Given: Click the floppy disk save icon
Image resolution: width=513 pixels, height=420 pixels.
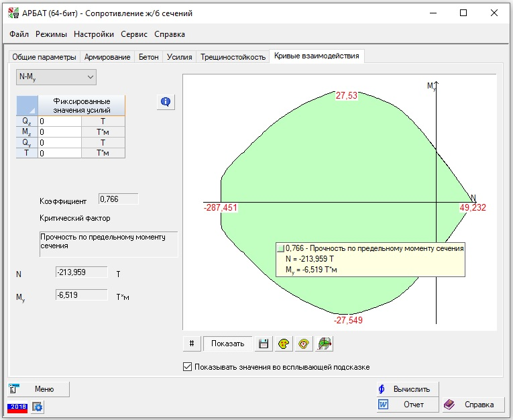Looking at the screenshot, I should click(264, 344).
